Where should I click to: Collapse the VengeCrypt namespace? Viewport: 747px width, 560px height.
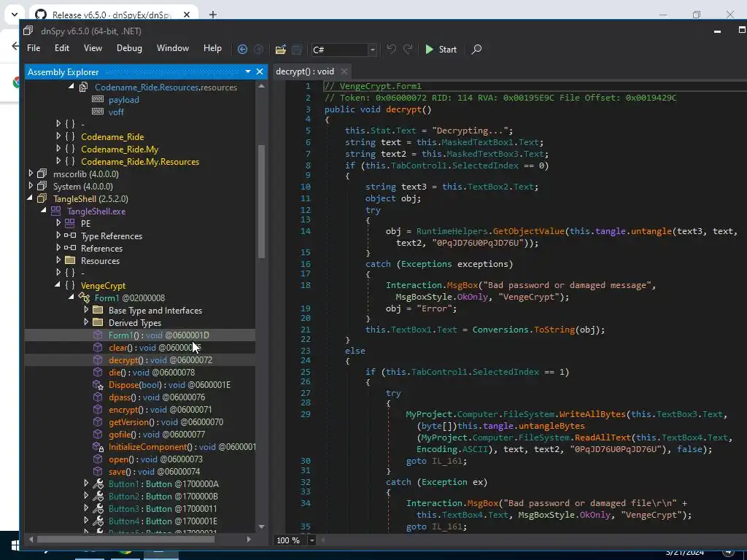tap(58, 285)
